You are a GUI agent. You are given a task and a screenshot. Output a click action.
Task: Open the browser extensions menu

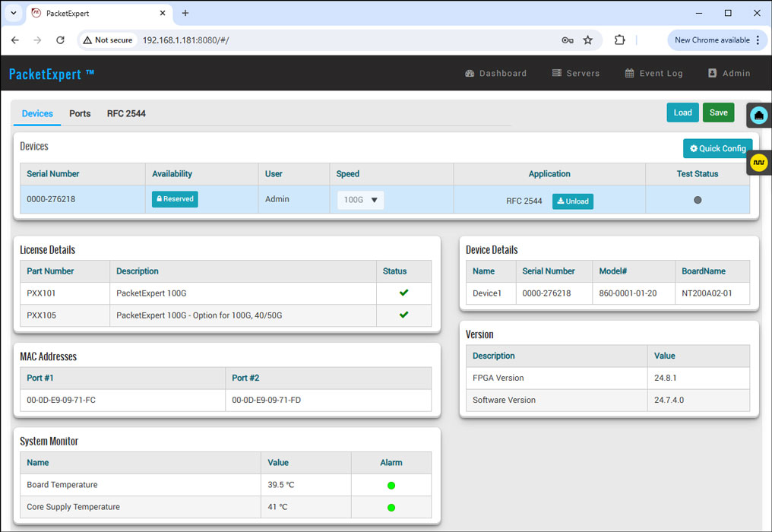tap(620, 40)
